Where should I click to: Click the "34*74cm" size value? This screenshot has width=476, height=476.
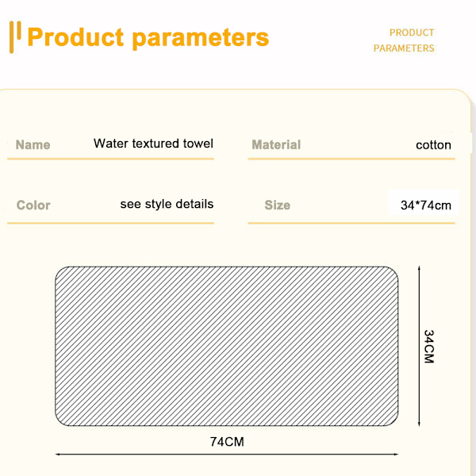pos(425,205)
